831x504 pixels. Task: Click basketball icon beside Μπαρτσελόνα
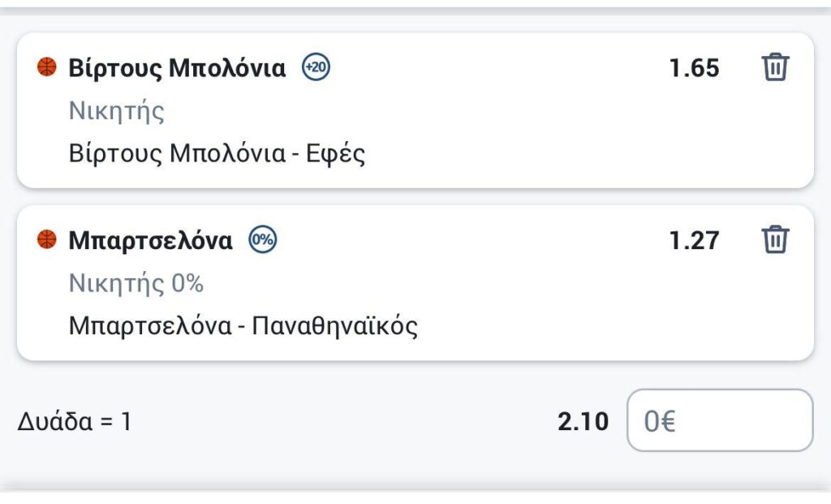[x=46, y=239]
